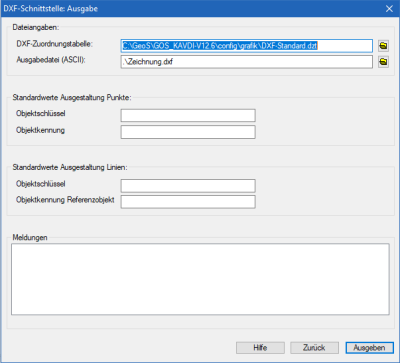The image size is (400, 363).
Task: Click the Standardwerte Ausgestaltung Linien group heading
Action: 70,167
